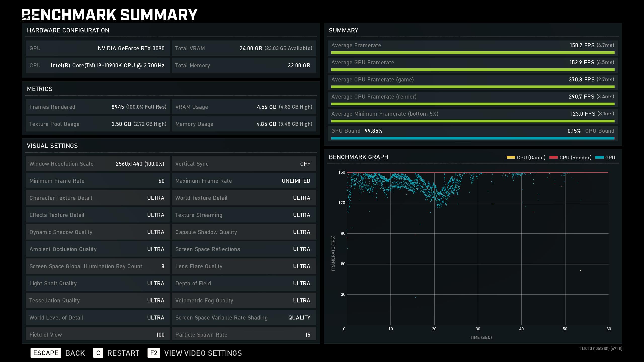Click the Average Framerate green bar
The height and width of the screenshot is (362, 644).
click(x=473, y=53)
